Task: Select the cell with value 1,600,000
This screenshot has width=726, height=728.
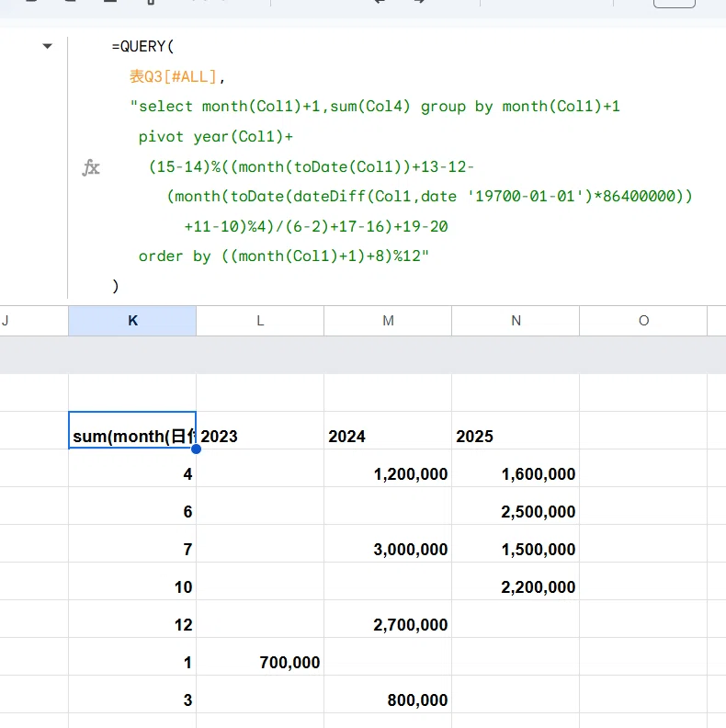Action: (x=516, y=468)
